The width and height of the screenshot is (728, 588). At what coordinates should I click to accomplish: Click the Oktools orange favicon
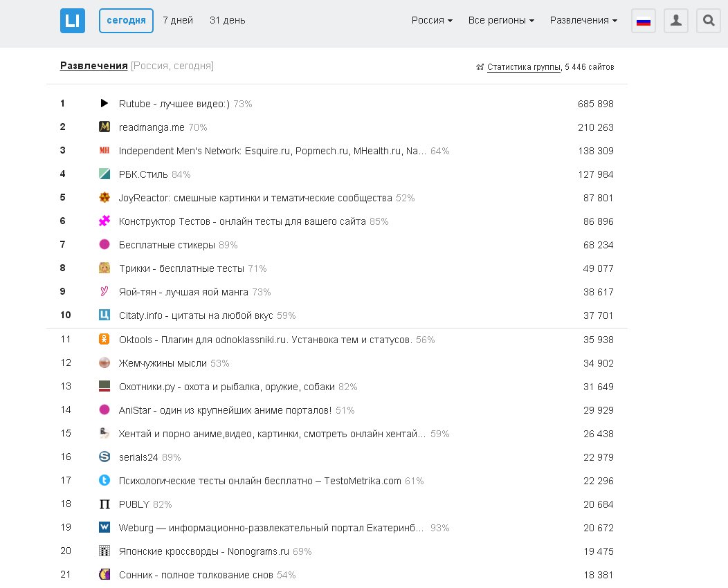pyautogui.click(x=104, y=340)
